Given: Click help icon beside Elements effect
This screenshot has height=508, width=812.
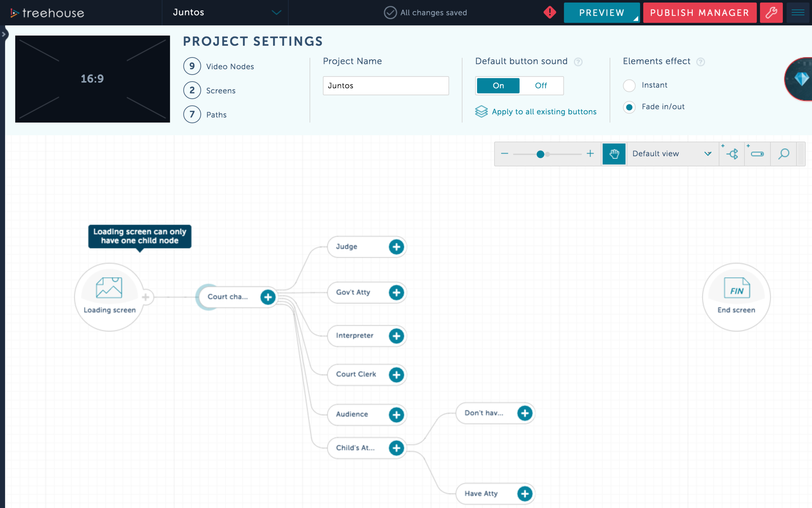Looking at the screenshot, I should pyautogui.click(x=700, y=62).
